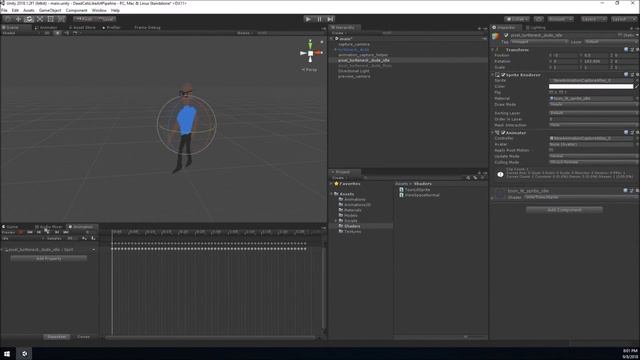This screenshot has width=640, height=360.
Task: Select the Rotate tool in the toolbar
Action: coord(29,19)
